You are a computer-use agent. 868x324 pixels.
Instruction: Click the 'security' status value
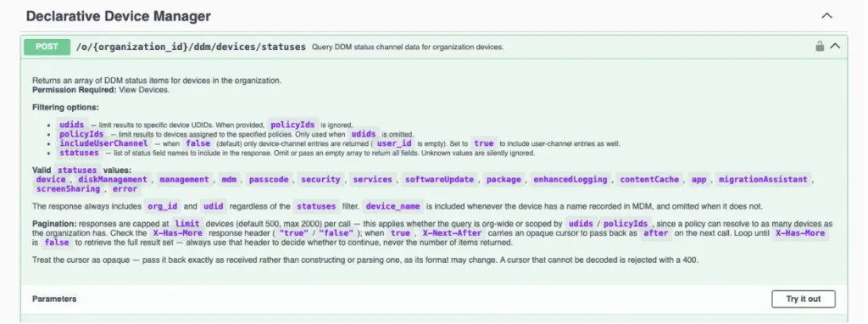320,180
